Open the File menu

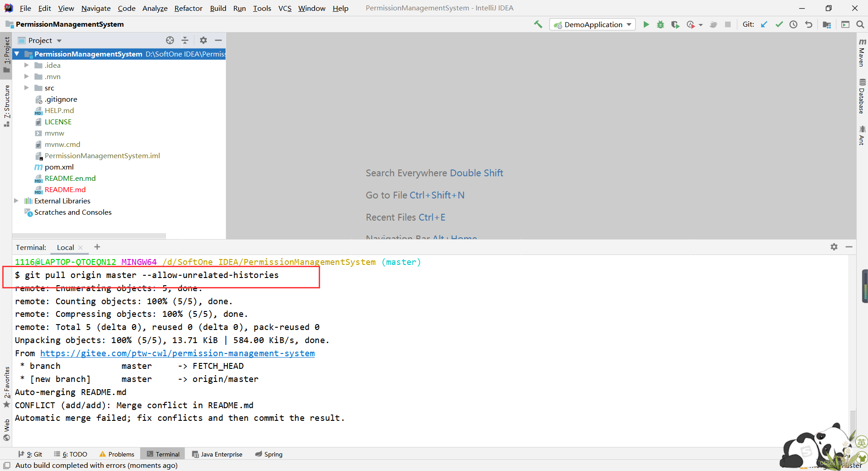(25, 8)
